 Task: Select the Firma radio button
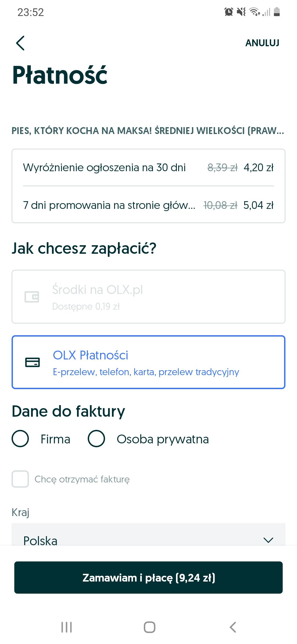point(20,439)
